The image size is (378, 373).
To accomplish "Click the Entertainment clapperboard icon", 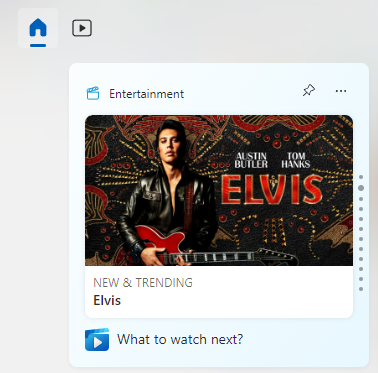I will click(x=93, y=93).
